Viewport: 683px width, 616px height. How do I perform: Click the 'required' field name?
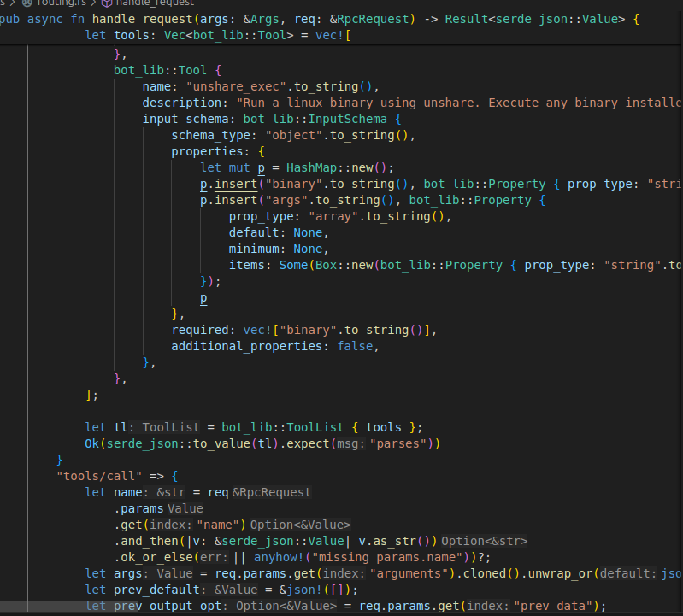point(200,330)
